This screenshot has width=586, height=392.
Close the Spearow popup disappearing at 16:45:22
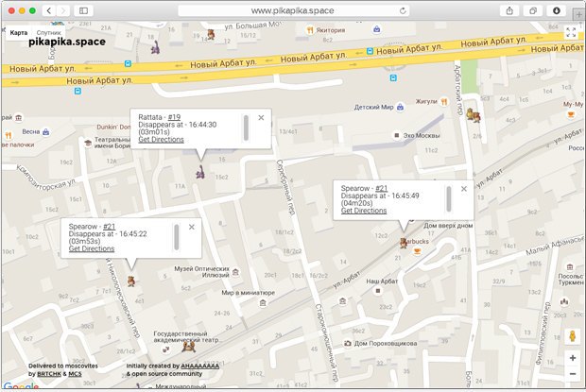click(192, 227)
